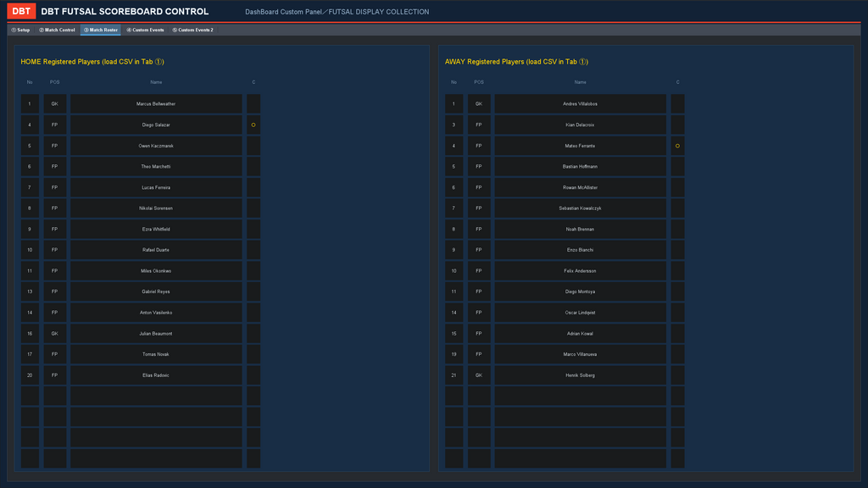Viewport: 868px width, 488px height.
Task: Click the GK position cell for Julian Beaumont
Action: 55,334
